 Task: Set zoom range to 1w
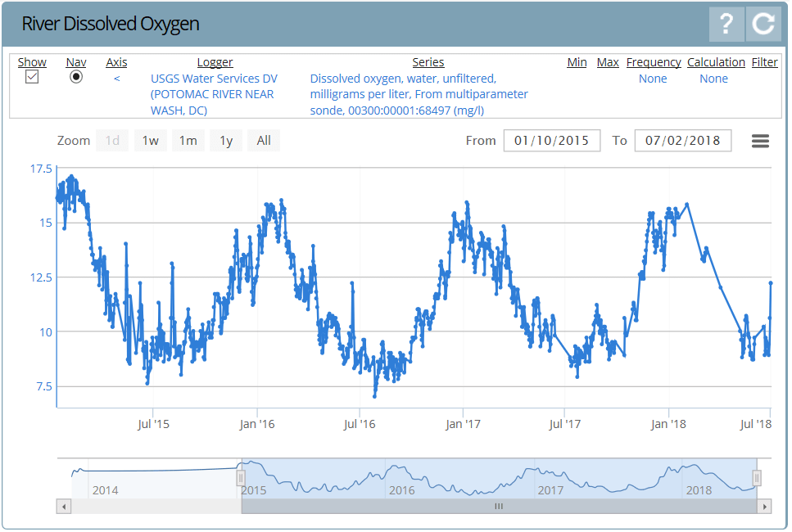point(150,141)
